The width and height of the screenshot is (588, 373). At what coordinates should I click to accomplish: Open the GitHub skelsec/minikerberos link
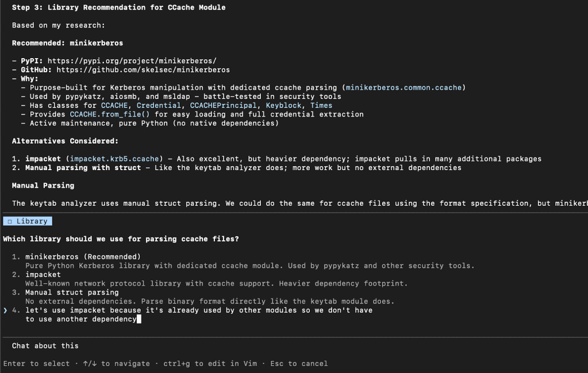pos(143,70)
